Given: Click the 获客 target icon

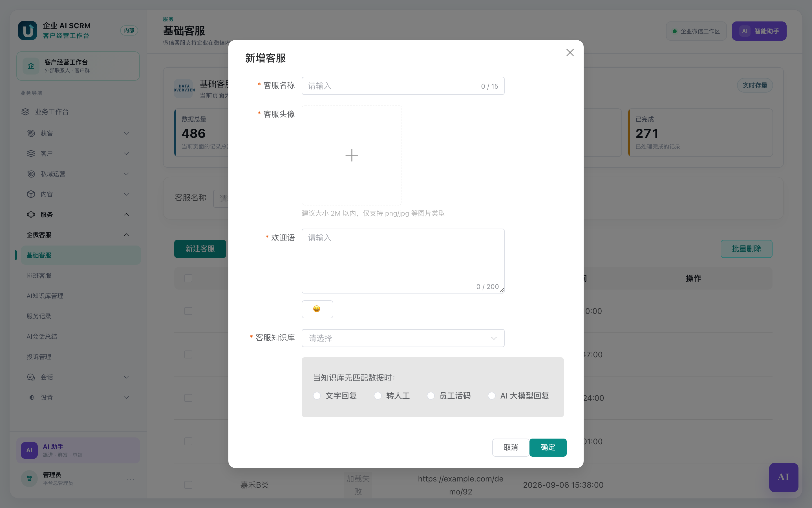Looking at the screenshot, I should tap(31, 133).
